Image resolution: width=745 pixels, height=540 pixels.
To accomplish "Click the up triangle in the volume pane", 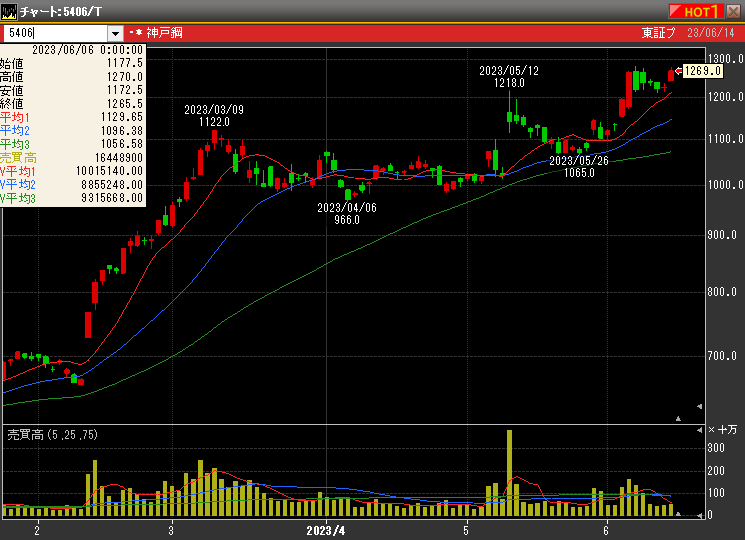I will [679, 513].
